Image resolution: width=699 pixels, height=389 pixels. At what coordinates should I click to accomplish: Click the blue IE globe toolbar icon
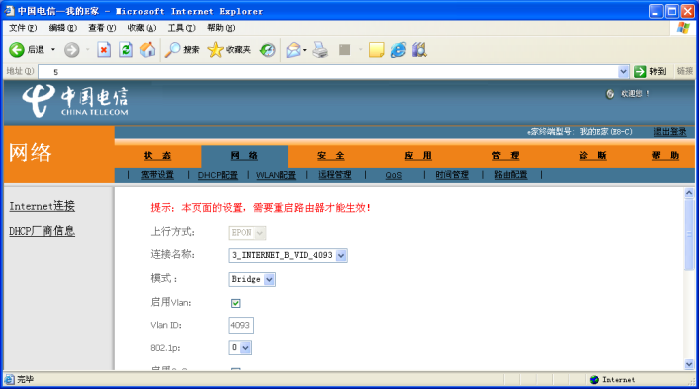(398, 49)
